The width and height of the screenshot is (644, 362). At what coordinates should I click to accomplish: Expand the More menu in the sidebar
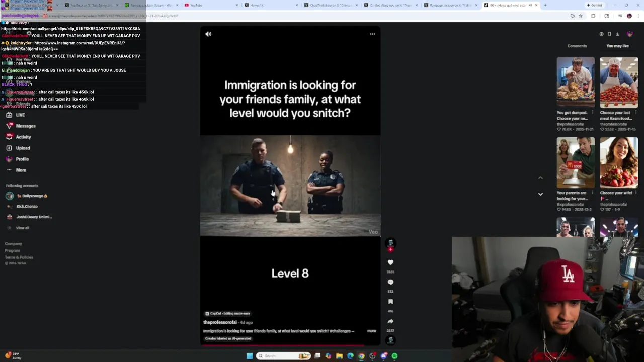(x=21, y=170)
